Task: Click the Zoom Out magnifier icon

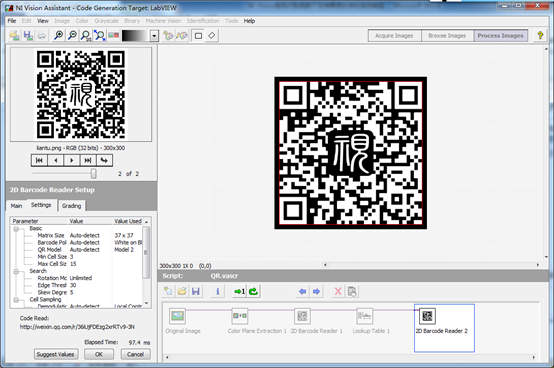Action: 72,35
